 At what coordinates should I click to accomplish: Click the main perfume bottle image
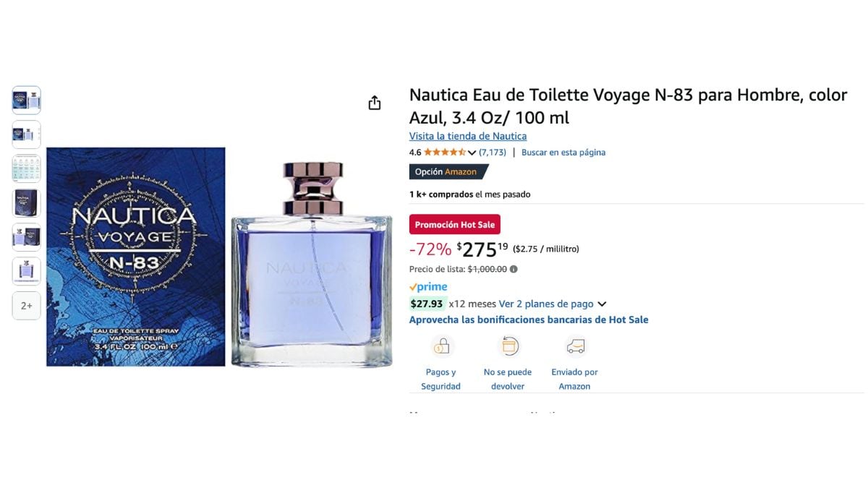coord(312,264)
